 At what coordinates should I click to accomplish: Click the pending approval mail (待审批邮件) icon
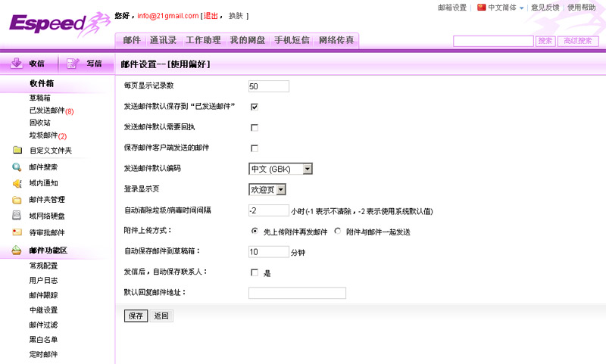coord(17,233)
